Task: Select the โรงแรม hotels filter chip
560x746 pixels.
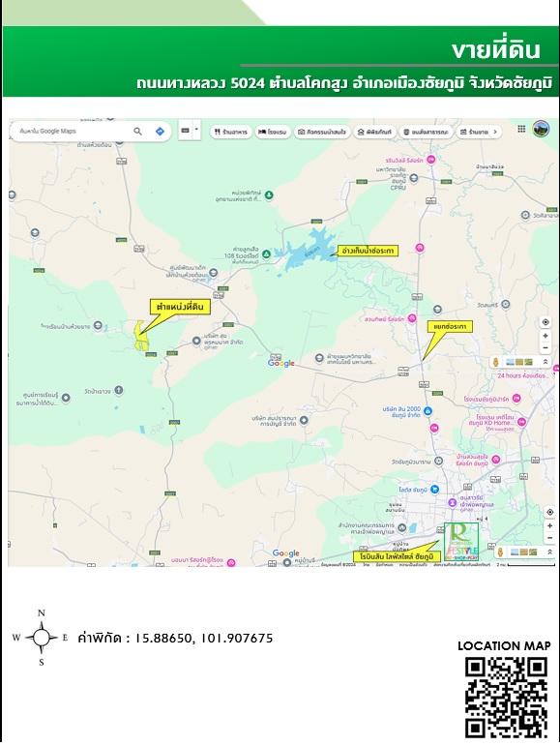Action: pos(273,132)
